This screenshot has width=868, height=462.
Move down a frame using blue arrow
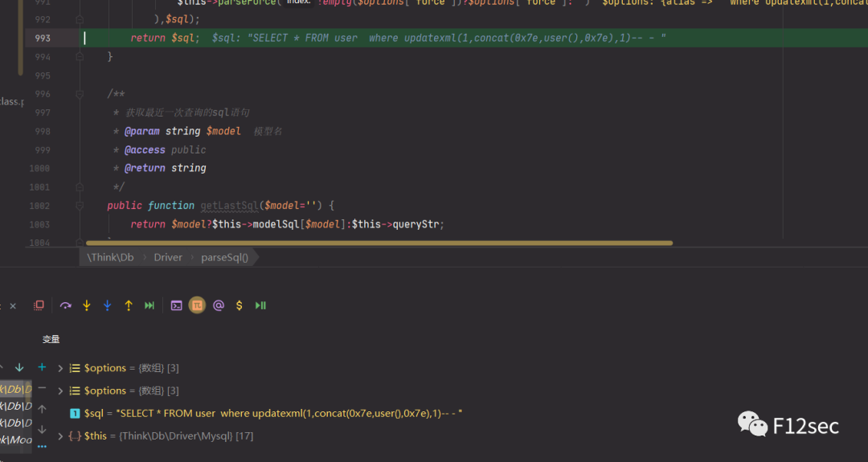tap(19, 367)
